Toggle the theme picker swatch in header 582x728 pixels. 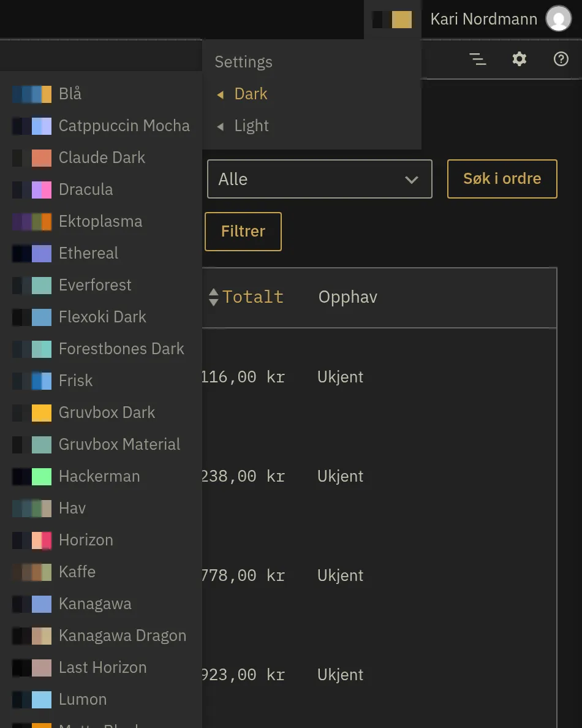[x=392, y=20]
